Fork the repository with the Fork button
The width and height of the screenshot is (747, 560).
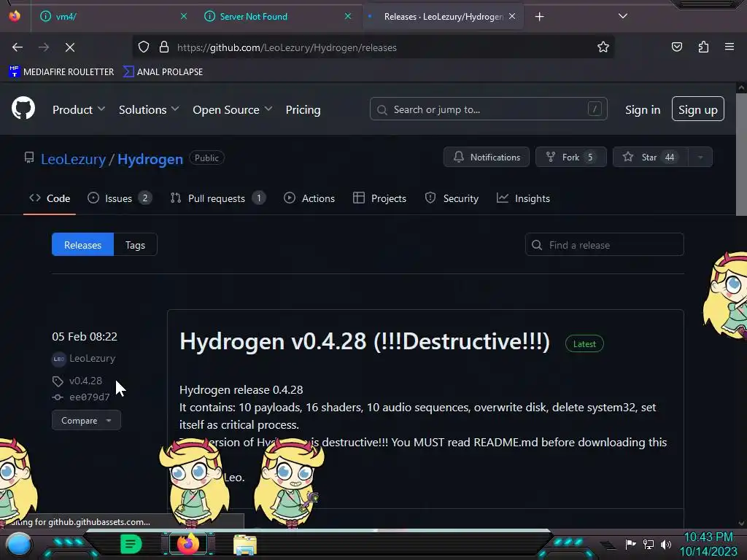570,157
